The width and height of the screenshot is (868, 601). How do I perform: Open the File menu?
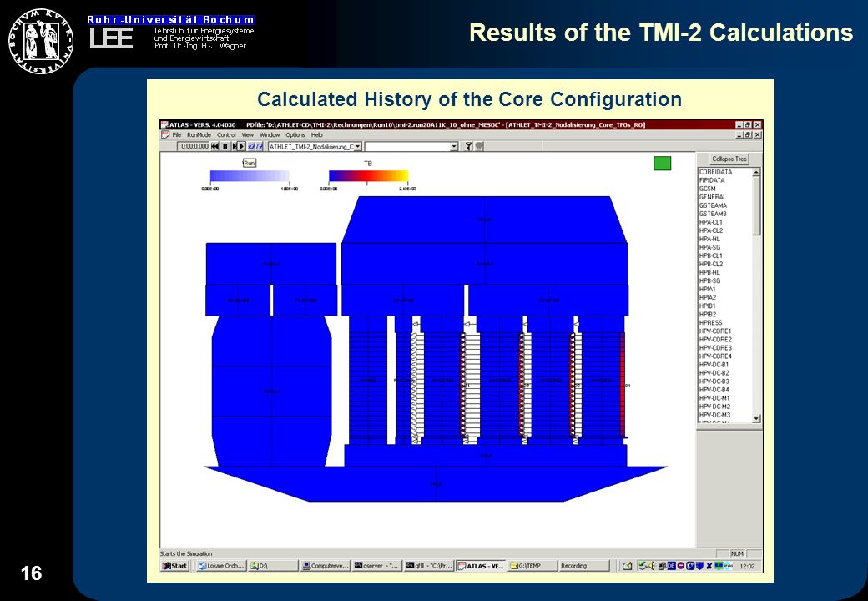(177, 134)
